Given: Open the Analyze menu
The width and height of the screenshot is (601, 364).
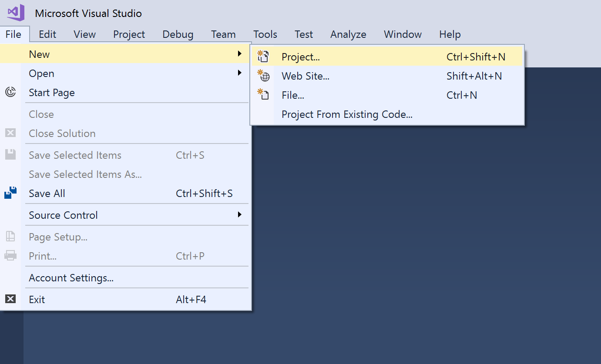Looking at the screenshot, I should tap(348, 34).
